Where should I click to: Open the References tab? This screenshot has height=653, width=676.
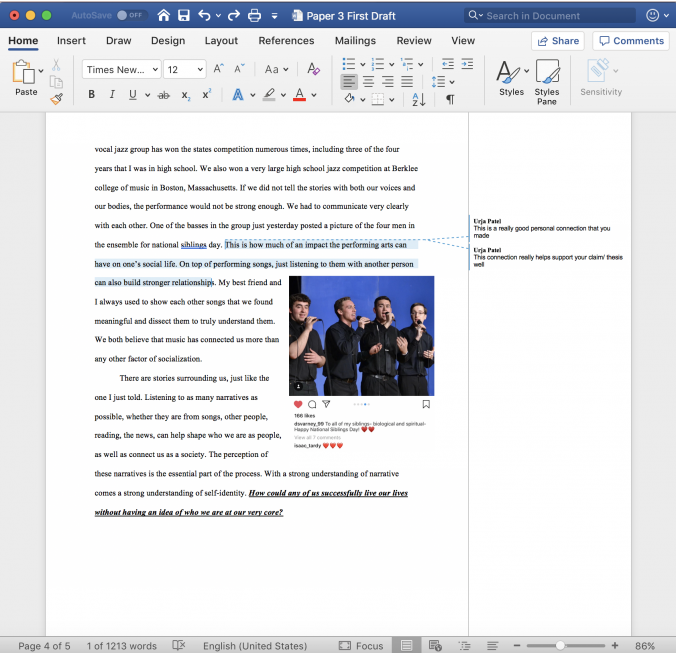point(286,41)
